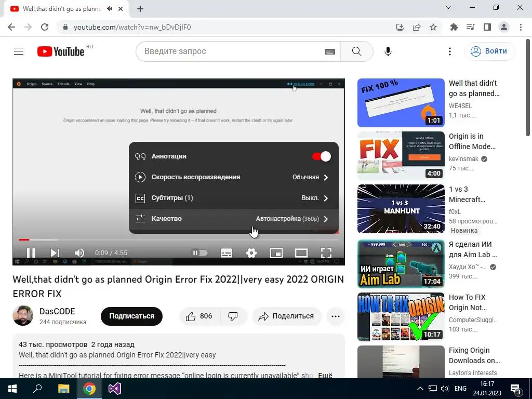Click the page vertical scrollbar
The width and height of the screenshot is (532, 399).
528,88
